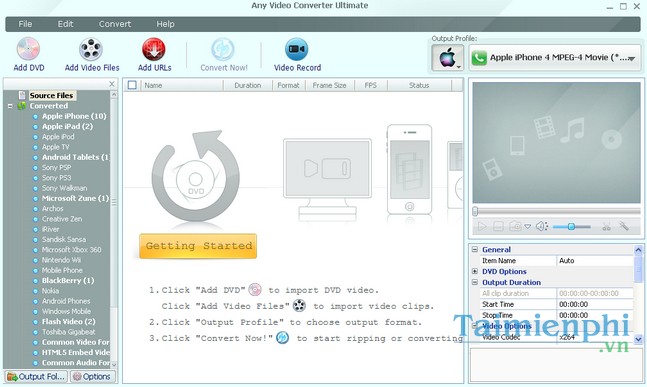The image size is (647, 387).
Task: Click the Apple logo output profile icon
Action: click(x=447, y=57)
